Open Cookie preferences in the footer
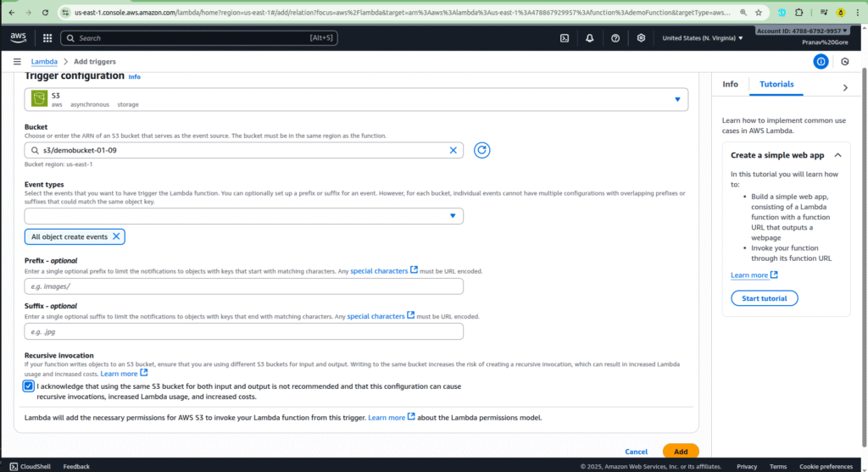868x472 pixels. 826,466
